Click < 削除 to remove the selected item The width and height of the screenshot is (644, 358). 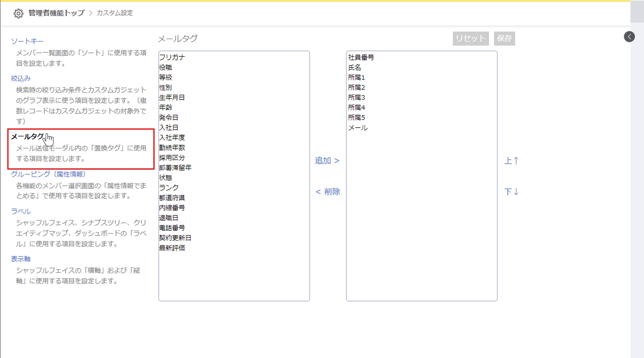[328, 192]
